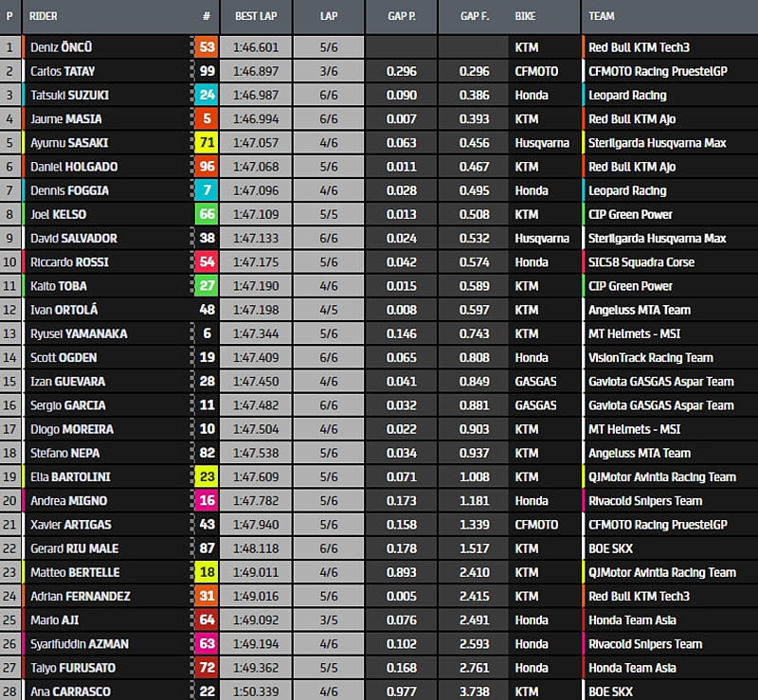Open rider Jaume MASIA

(x=65, y=118)
